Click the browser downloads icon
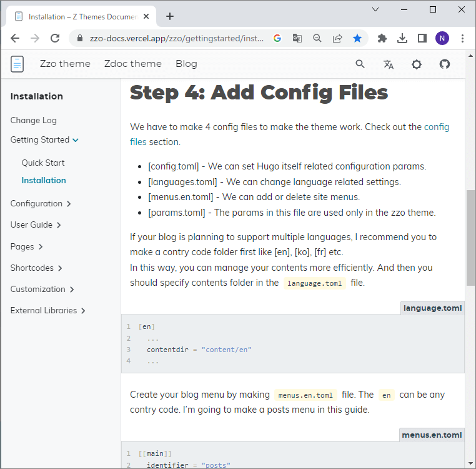Viewport: 476px width, 469px height. coord(402,38)
